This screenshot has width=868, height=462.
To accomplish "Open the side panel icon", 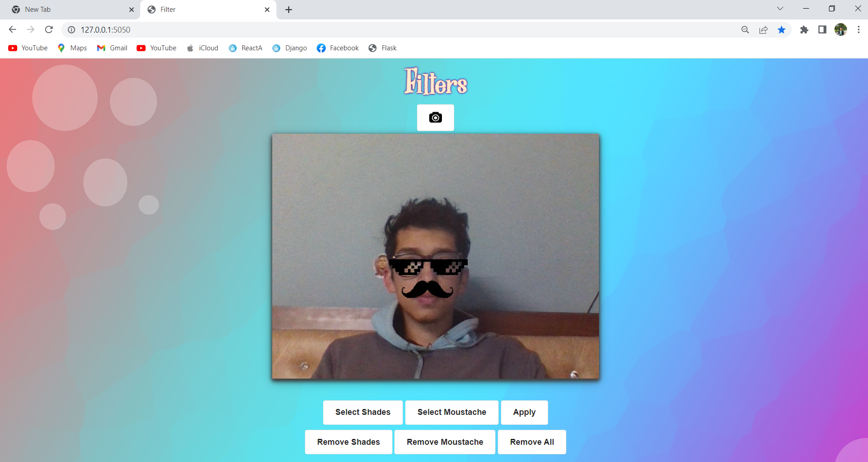I will [822, 29].
